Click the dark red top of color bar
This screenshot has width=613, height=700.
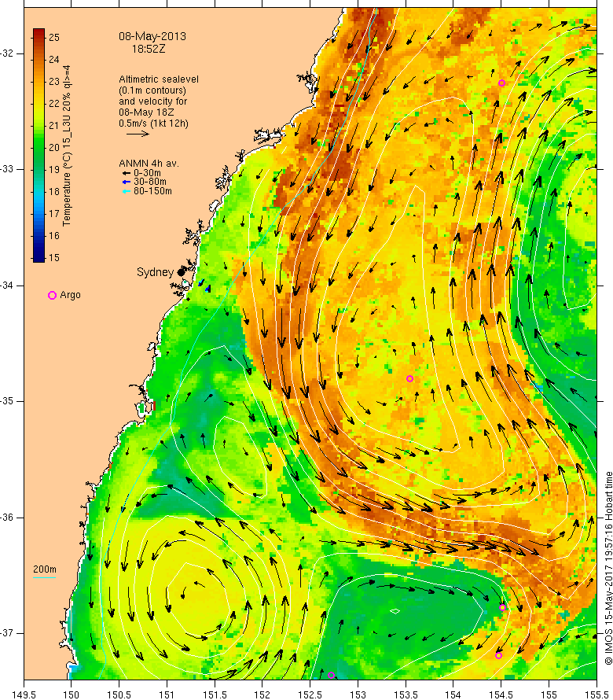click(39, 33)
